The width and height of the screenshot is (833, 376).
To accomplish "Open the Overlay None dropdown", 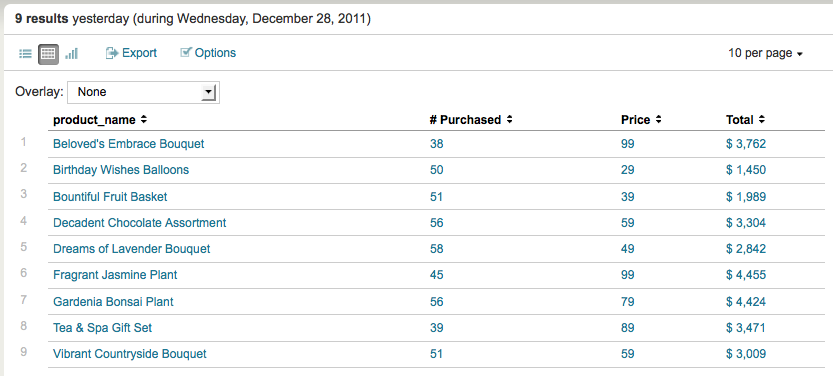I will click(143, 92).
